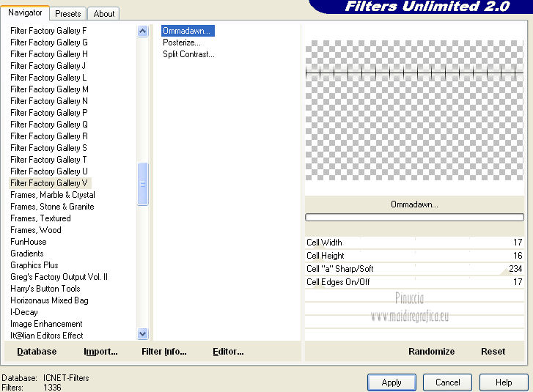The height and width of the screenshot is (392, 533).
Task: Select Frames, Wood category
Action: tap(36, 230)
